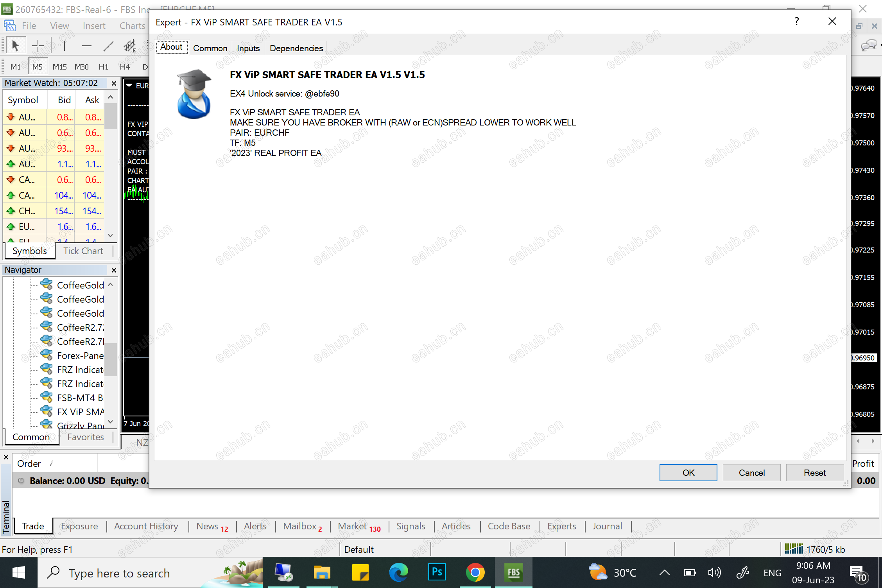Pick the vertical line drawing tool
Image resolution: width=882 pixels, height=588 pixels.
[x=65, y=46]
